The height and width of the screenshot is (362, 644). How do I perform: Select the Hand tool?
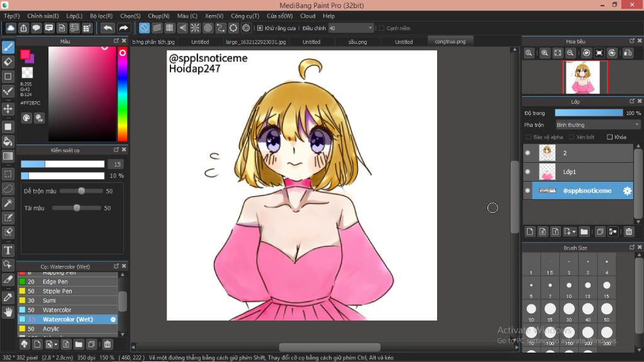click(8, 312)
